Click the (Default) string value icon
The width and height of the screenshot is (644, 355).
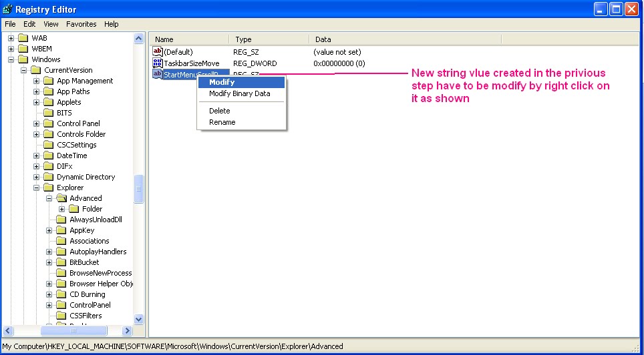(x=158, y=51)
